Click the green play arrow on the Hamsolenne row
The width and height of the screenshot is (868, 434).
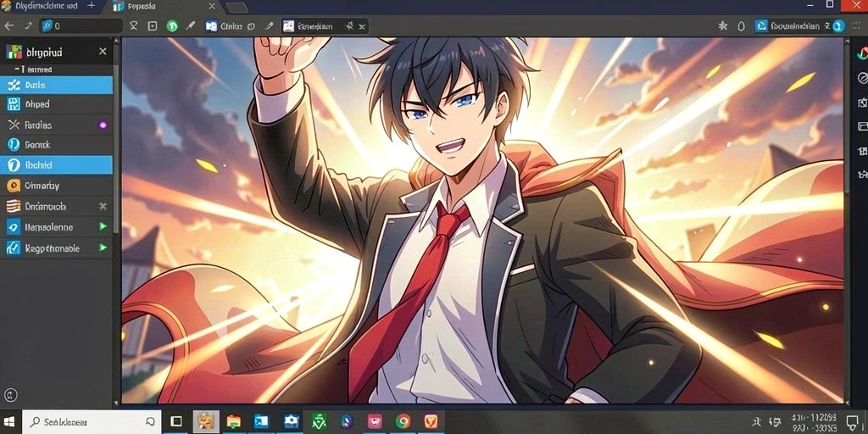(103, 226)
